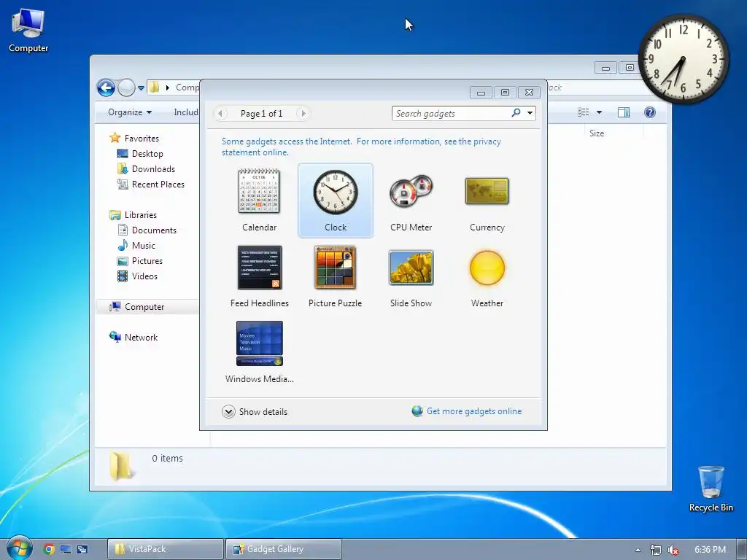This screenshot has height=560, width=747.
Task: Click the muted volume tray icon
Action: point(673,550)
